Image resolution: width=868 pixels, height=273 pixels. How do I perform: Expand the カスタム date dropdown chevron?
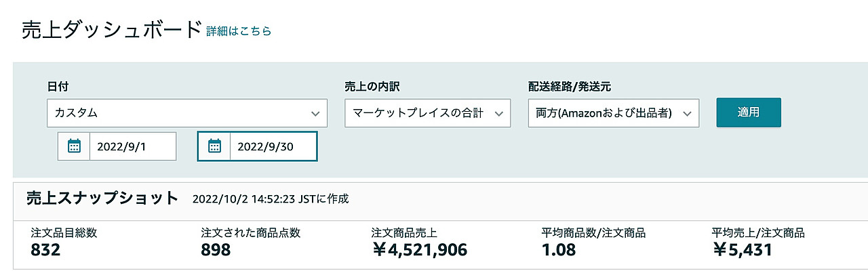(x=315, y=113)
